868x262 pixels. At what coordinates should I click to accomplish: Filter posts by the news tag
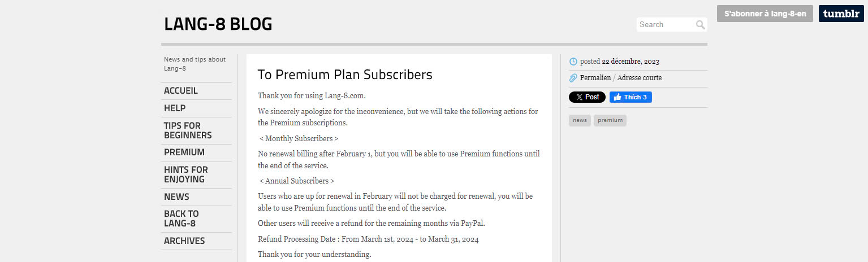pyautogui.click(x=580, y=120)
